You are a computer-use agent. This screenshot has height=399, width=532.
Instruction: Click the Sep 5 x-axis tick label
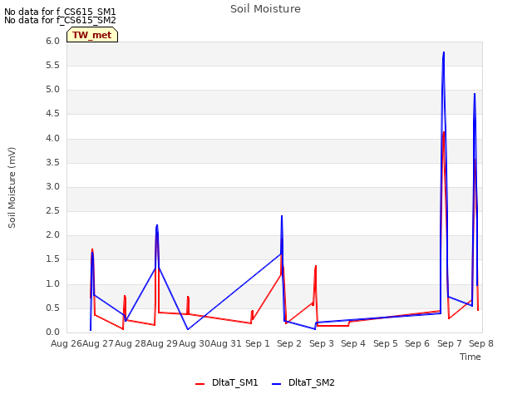(386, 343)
